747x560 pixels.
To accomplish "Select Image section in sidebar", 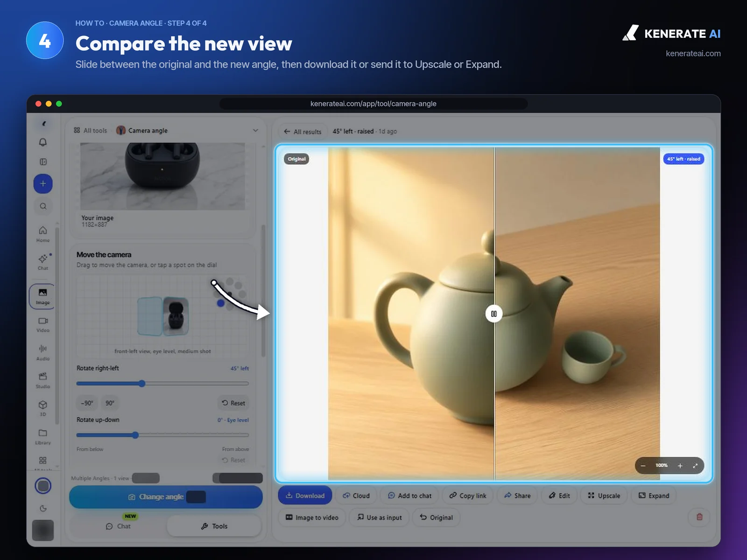I will [x=42, y=296].
